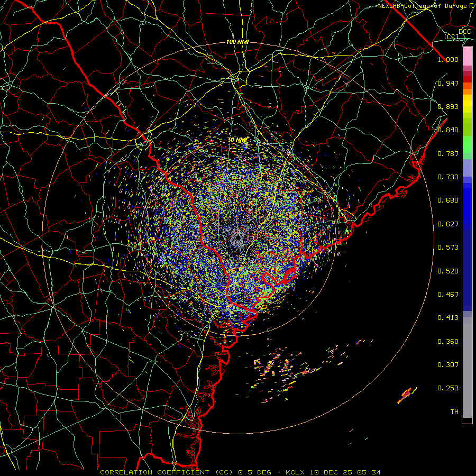
Task: Click the 1.000 value on the scale
Action: click(x=448, y=59)
